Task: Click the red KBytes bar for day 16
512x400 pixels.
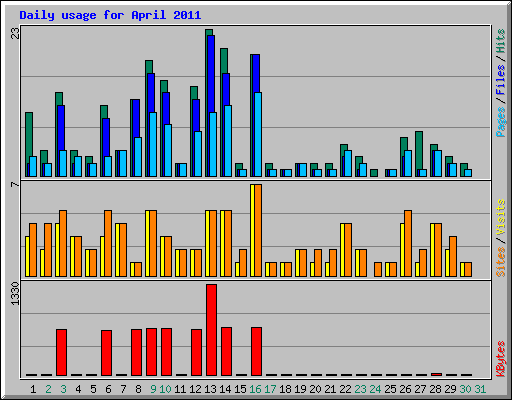Action: click(x=256, y=351)
